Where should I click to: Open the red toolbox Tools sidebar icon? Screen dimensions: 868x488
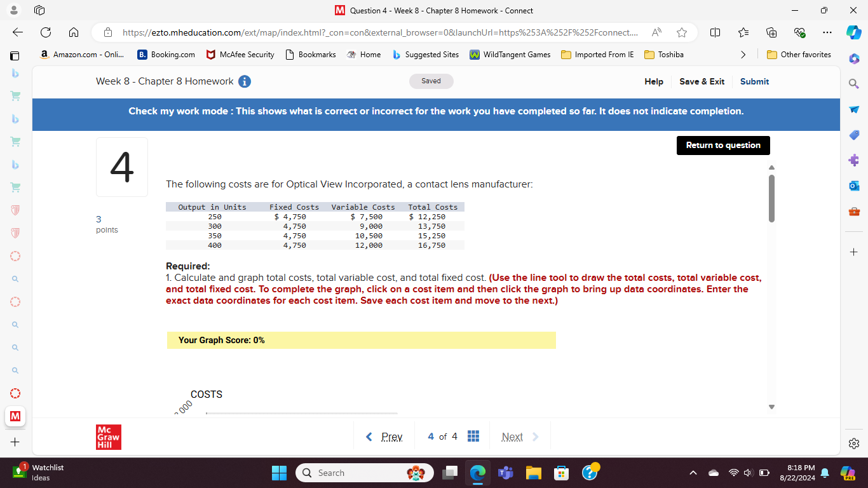854,211
